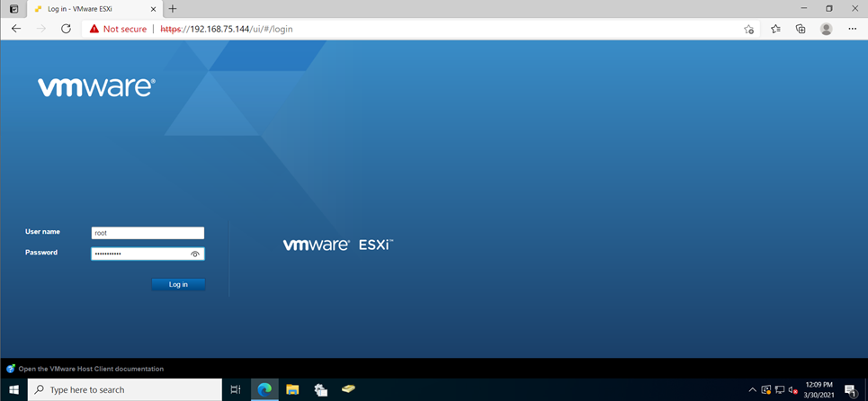
Task: Minimize the browser window
Action: pos(802,8)
